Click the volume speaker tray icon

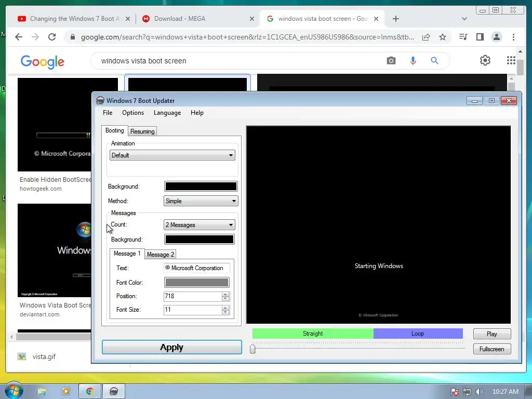pos(479,392)
